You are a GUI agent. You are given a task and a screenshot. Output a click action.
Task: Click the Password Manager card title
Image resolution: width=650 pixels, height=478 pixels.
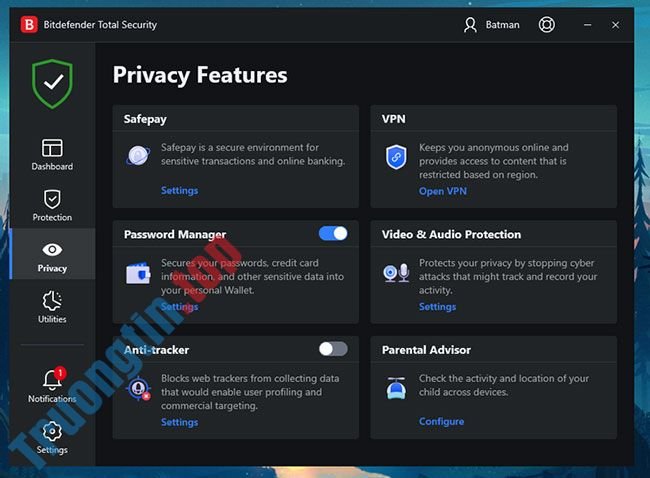[175, 235]
